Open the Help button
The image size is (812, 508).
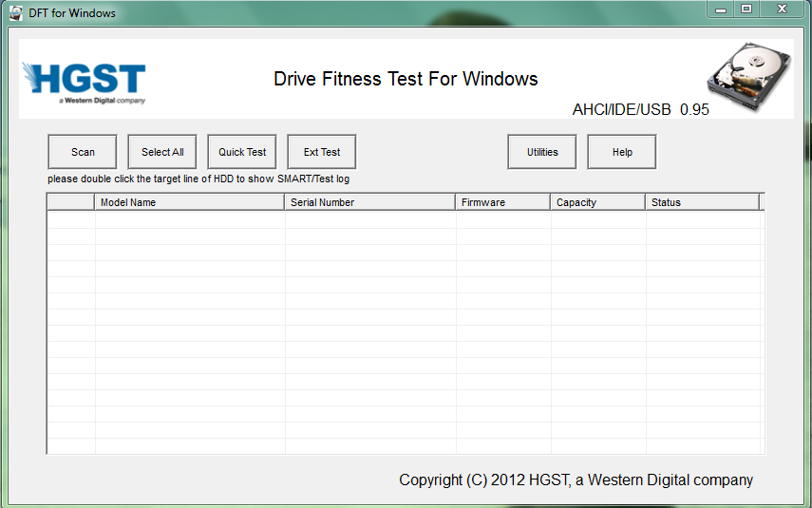[x=622, y=152]
